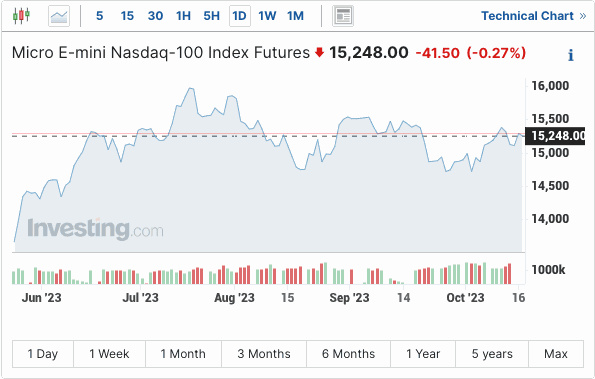Viewport: 595px width, 379px height.
Task: Click the Jul '23 x-axis label
Action: [x=140, y=298]
